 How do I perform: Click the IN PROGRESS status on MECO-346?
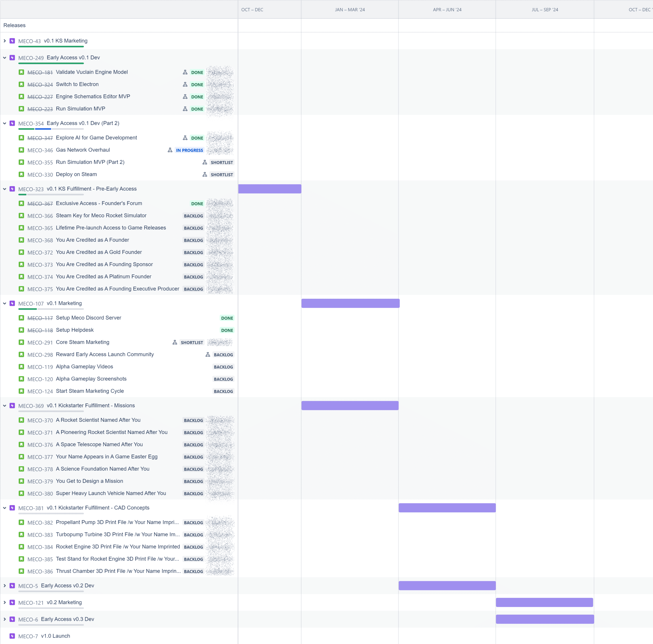(189, 150)
